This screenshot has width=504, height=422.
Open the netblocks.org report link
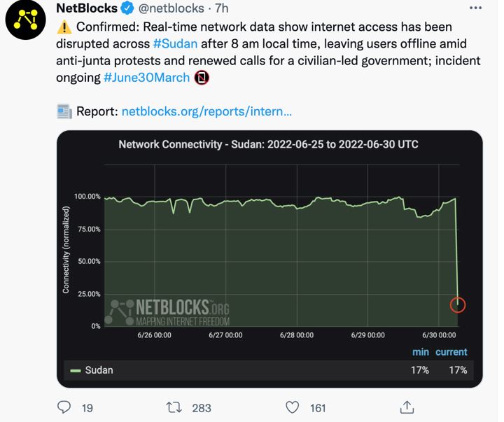206,111
